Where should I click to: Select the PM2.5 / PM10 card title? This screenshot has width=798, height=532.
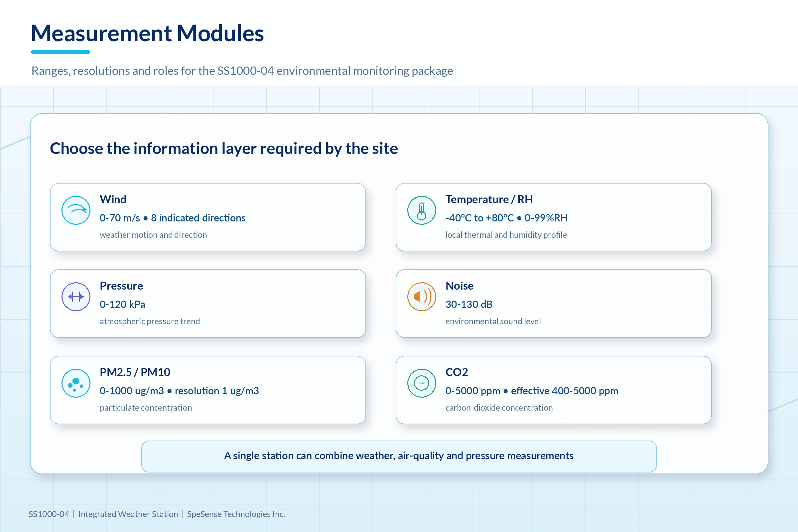click(135, 372)
